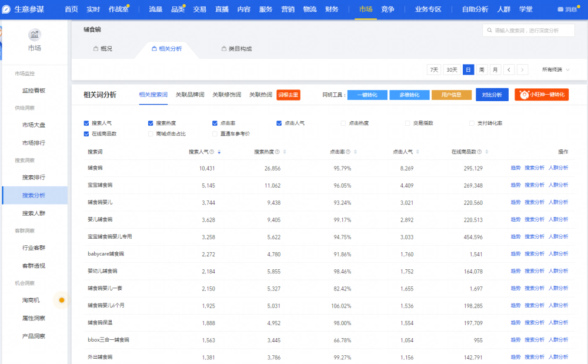588x364 pixels.
Task: Open the 消息 messages envelope icon
Action: (x=560, y=9)
